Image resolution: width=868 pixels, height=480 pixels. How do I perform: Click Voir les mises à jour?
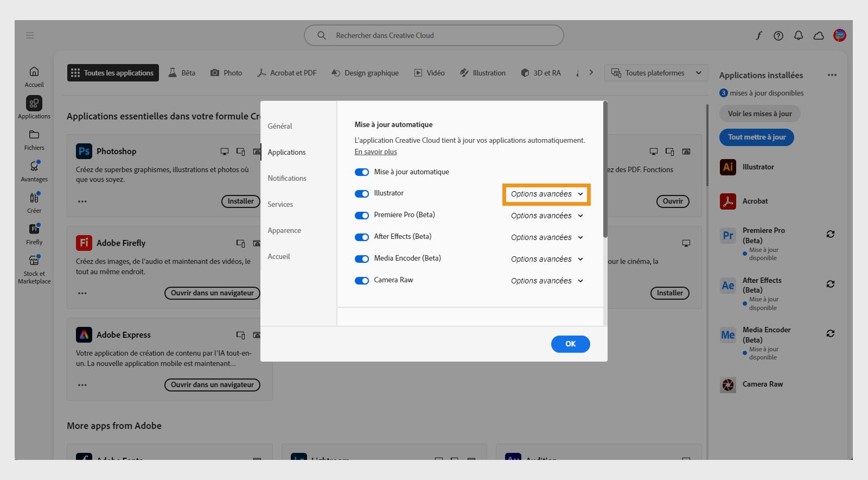point(760,113)
